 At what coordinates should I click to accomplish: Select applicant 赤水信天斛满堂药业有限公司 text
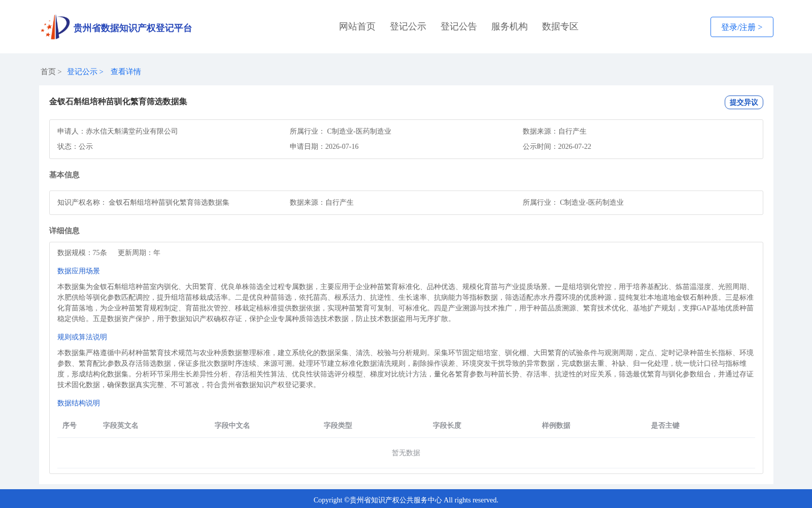(x=132, y=131)
